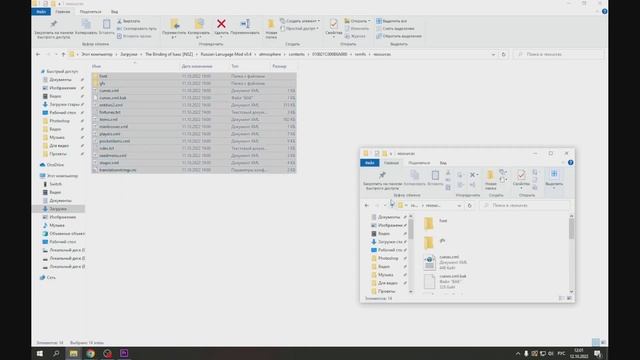Image resolution: width=640 pixels, height=360 pixels.
Task: Click Refresh icon in small window address bar
Action: (469, 206)
